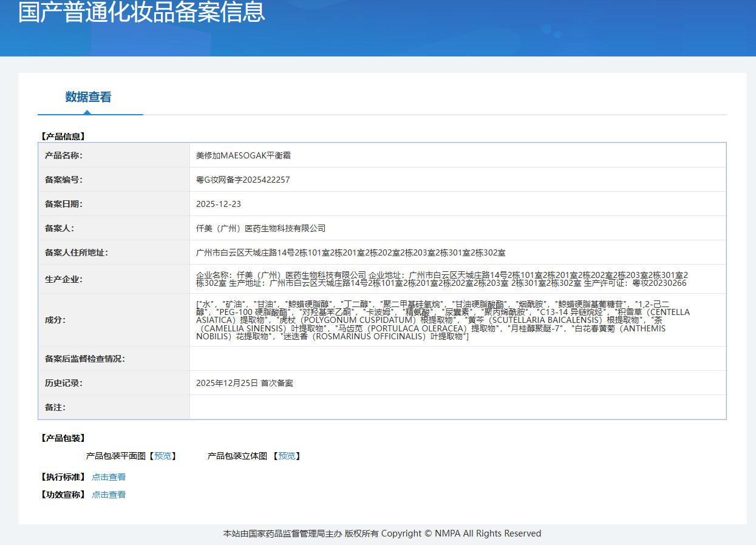This screenshot has width=756, height=545.
Task: Select the 成分 label cell
Action: click(114, 320)
